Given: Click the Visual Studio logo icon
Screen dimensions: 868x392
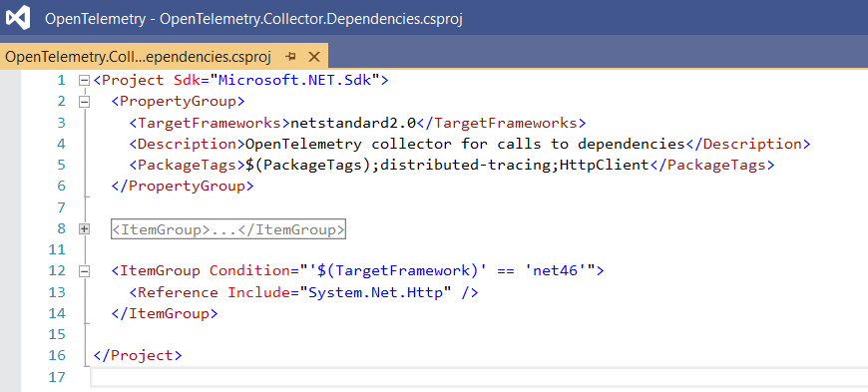Looking at the screenshot, I should click(18, 18).
